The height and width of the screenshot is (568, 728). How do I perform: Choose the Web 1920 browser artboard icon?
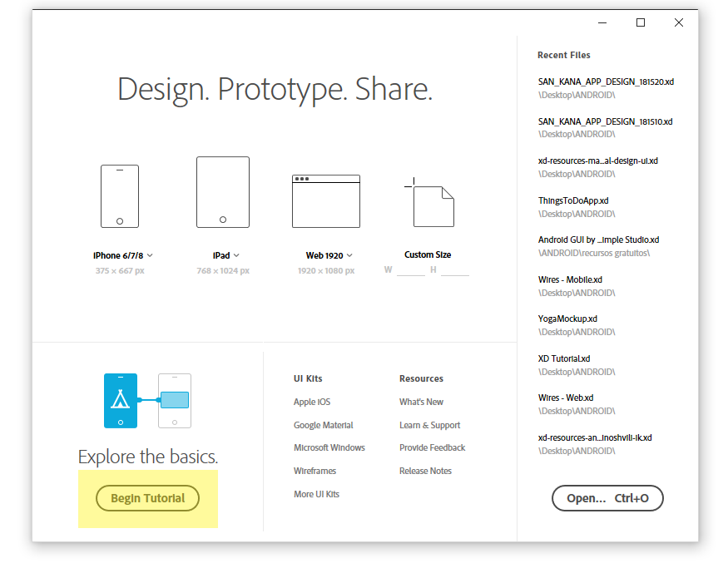point(325,201)
